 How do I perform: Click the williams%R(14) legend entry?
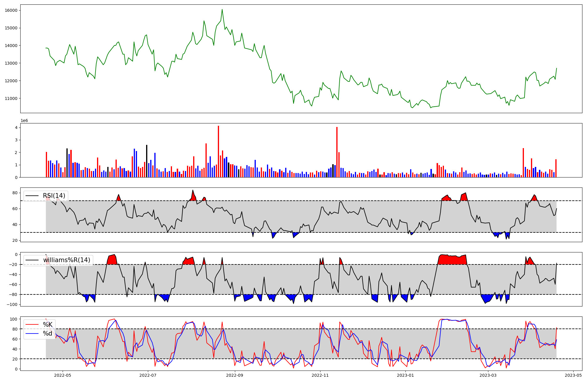(x=66, y=260)
